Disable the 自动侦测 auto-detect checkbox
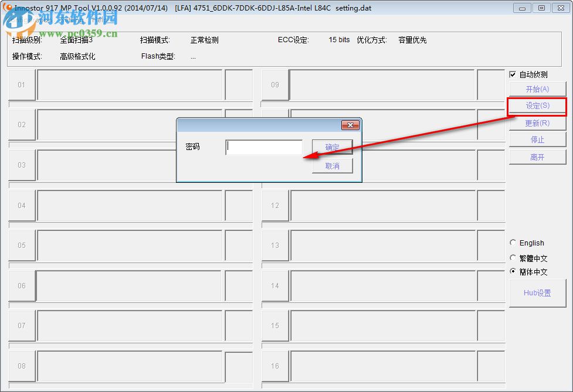This screenshot has height=392, width=573. [513, 74]
